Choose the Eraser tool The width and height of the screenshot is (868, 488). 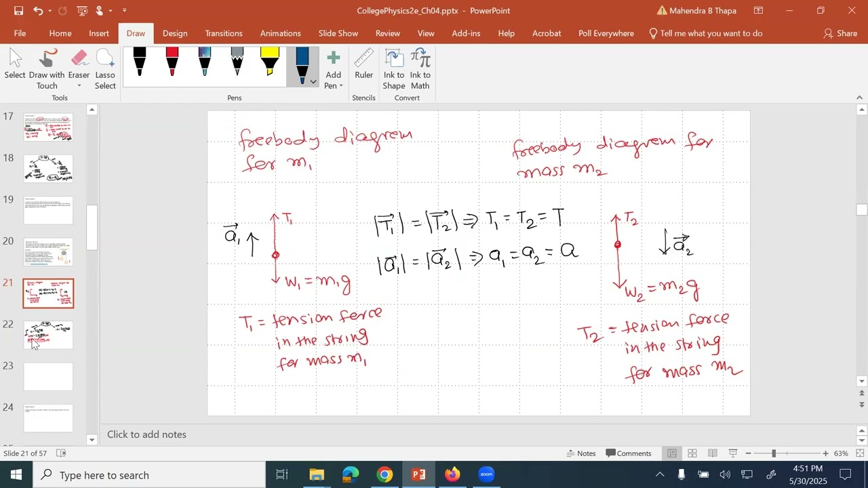pyautogui.click(x=79, y=64)
